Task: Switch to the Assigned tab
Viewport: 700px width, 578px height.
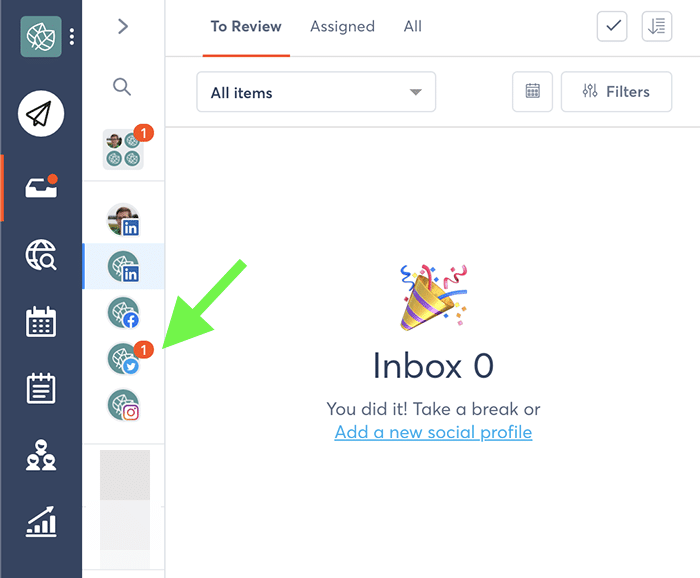Action: (342, 27)
